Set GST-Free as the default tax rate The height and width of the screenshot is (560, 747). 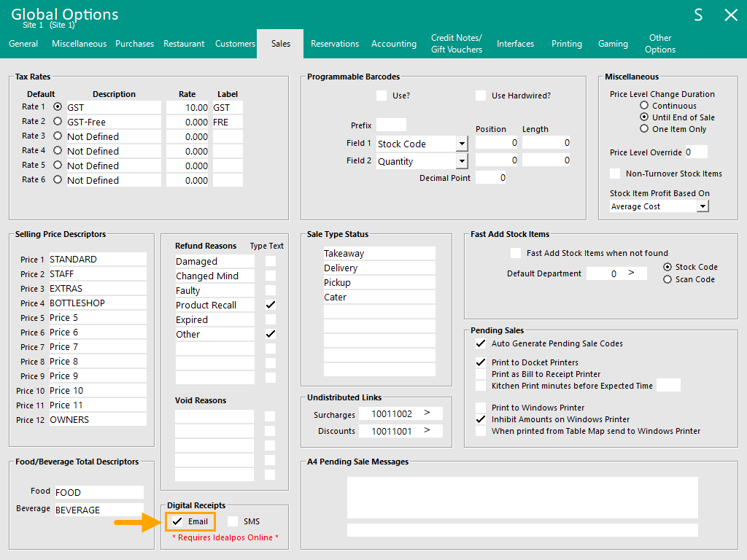click(57, 121)
